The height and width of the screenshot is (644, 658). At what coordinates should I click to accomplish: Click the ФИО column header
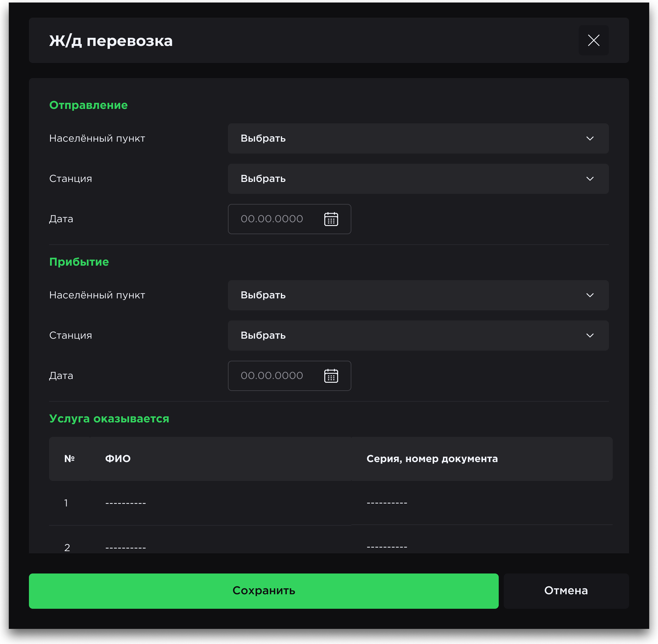pyautogui.click(x=118, y=459)
